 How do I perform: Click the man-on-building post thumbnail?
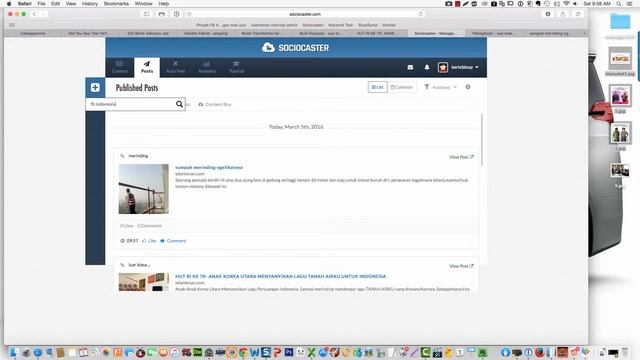click(x=144, y=189)
